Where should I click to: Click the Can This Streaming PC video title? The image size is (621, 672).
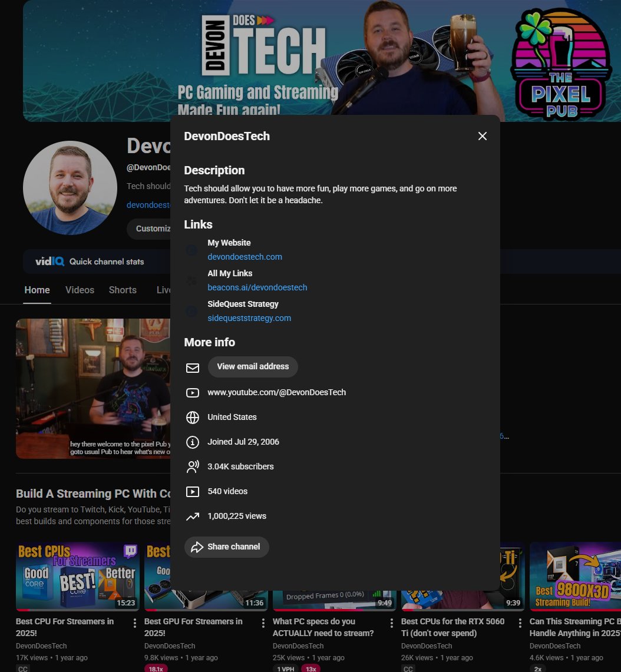tap(575, 627)
